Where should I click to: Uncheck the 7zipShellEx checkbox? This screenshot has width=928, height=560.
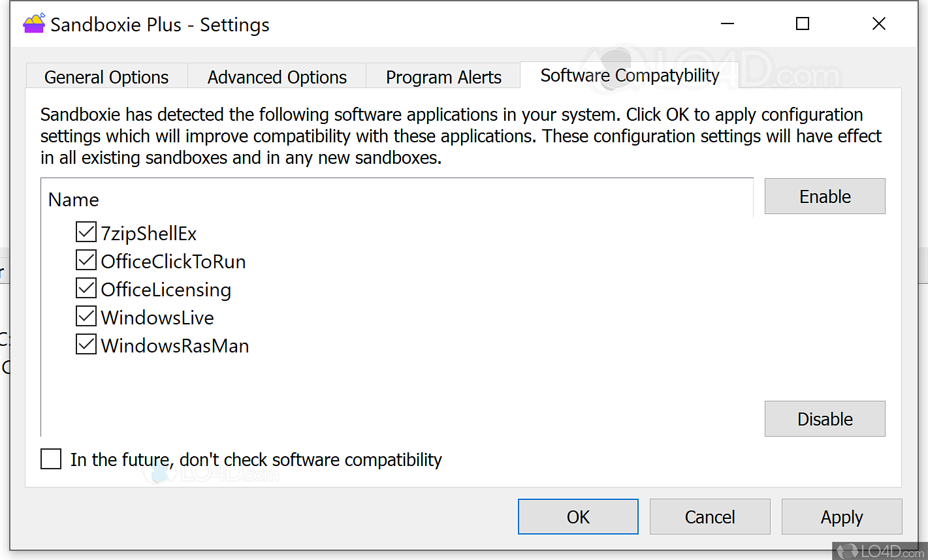[86, 232]
